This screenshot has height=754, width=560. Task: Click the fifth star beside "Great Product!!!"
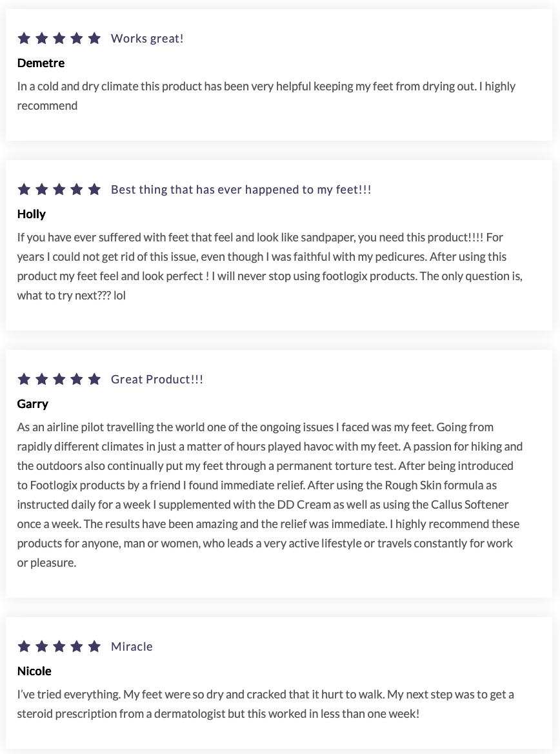pos(94,379)
